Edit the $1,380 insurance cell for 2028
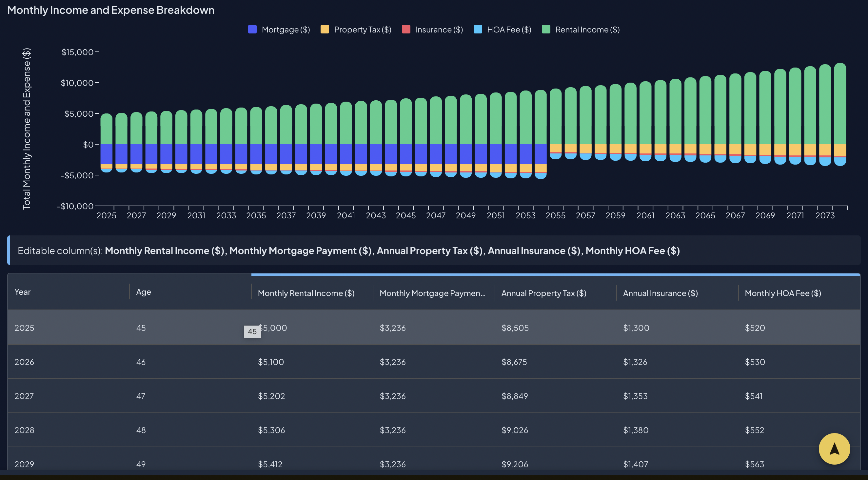Image resolution: width=868 pixels, height=480 pixels. click(x=636, y=430)
